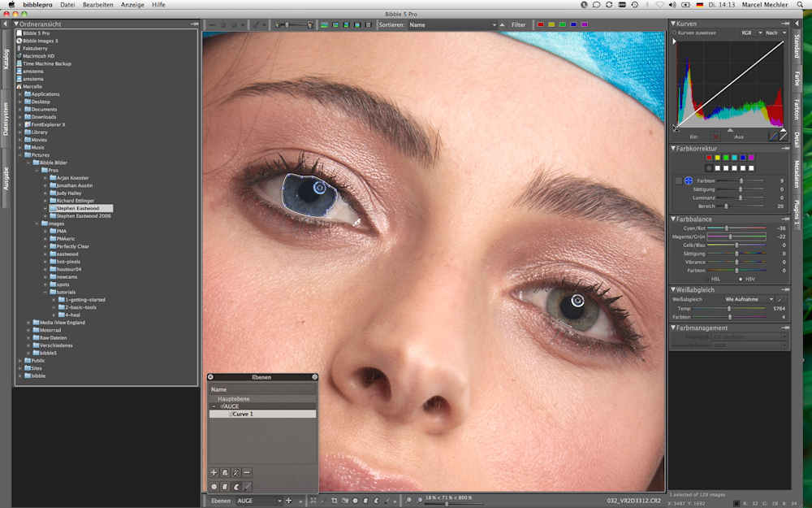812x508 pixels.
Task: Open the Bearbeiten menu
Action: pyautogui.click(x=97, y=5)
